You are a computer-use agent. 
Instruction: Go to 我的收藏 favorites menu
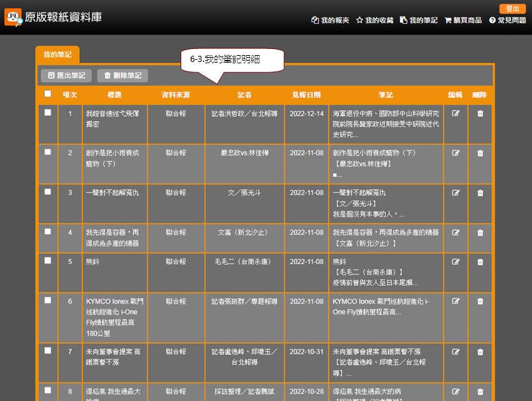(x=374, y=20)
